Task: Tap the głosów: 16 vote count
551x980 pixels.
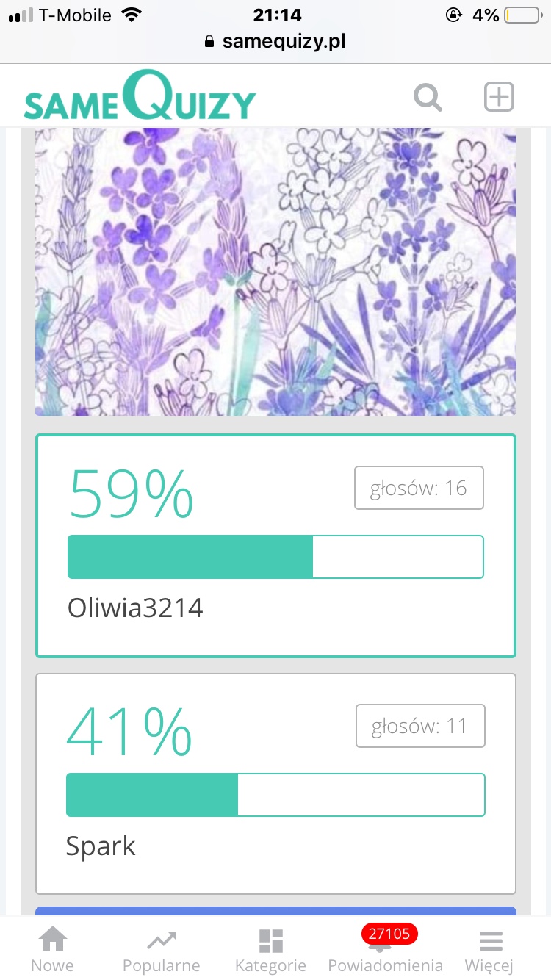Action: click(419, 488)
